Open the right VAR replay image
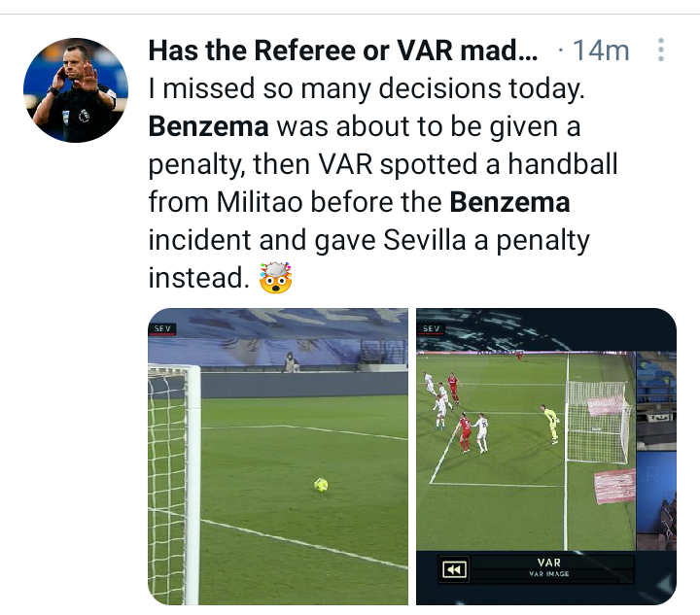 (x=546, y=457)
